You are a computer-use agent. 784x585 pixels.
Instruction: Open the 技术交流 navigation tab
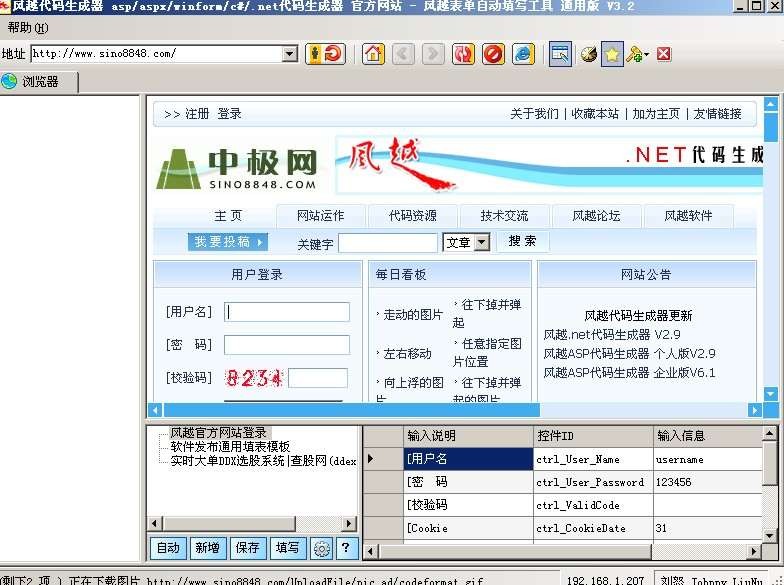[x=504, y=216]
